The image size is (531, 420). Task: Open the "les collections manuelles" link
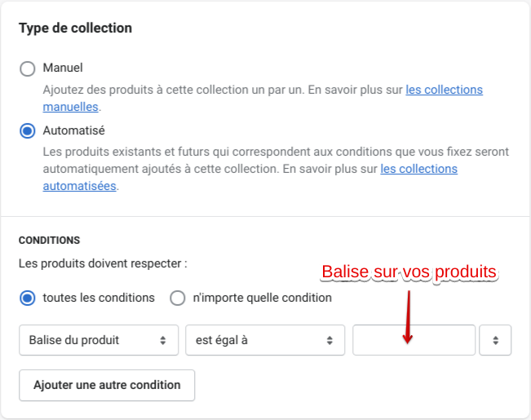[444, 90]
